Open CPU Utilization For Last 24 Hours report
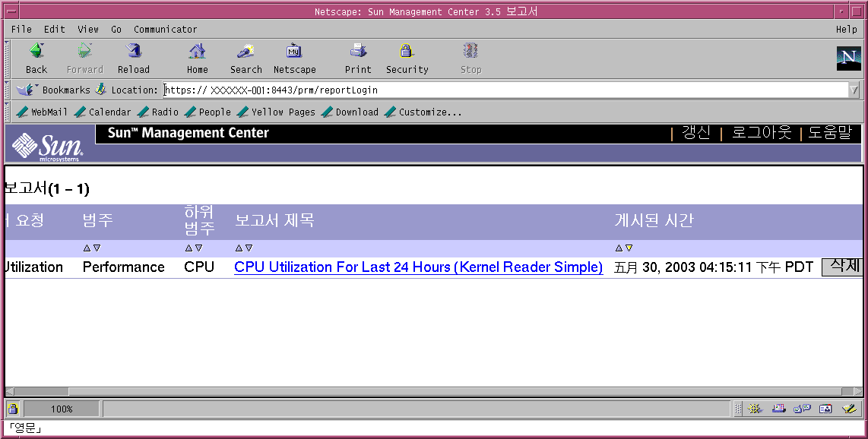868x439 pixels. click(x=419, y=267)
